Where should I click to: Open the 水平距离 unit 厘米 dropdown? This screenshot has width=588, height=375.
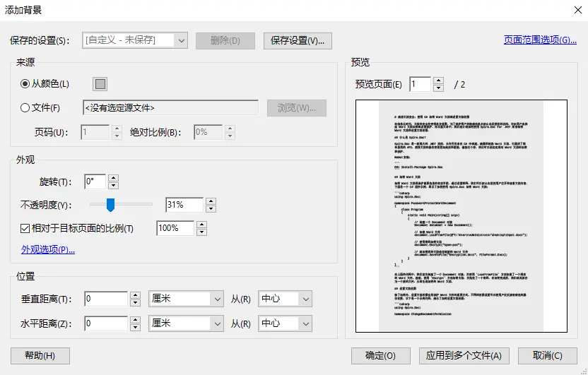pyautogui.click(x=187, y=323)
